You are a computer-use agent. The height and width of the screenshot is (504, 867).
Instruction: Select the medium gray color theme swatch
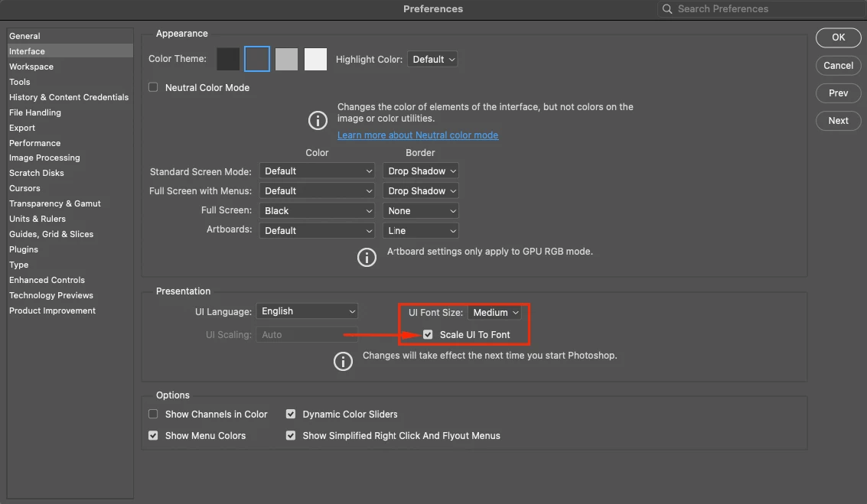(x=286, y=59)
